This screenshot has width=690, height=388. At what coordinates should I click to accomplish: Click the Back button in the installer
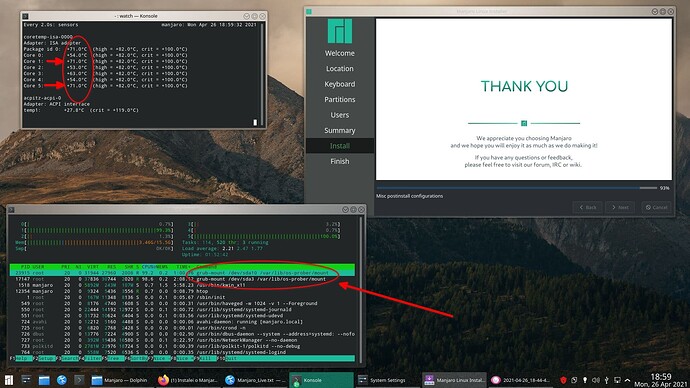[587, 207]
